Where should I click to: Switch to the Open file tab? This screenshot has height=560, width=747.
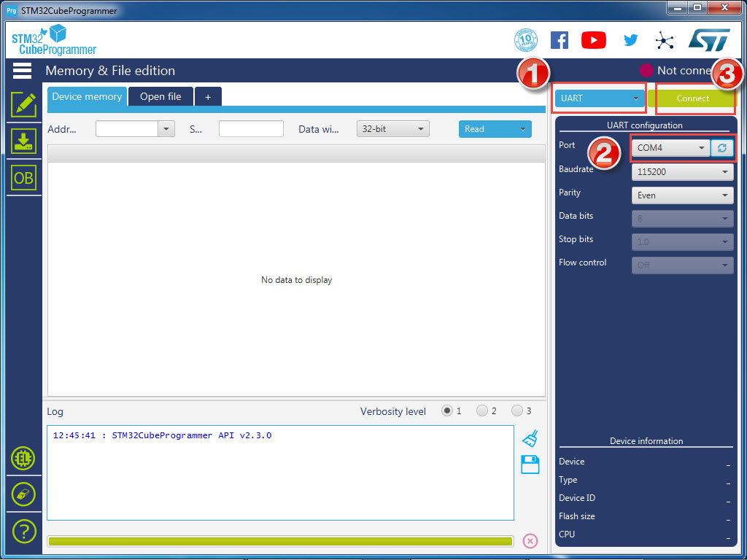(x=160, y=97)
